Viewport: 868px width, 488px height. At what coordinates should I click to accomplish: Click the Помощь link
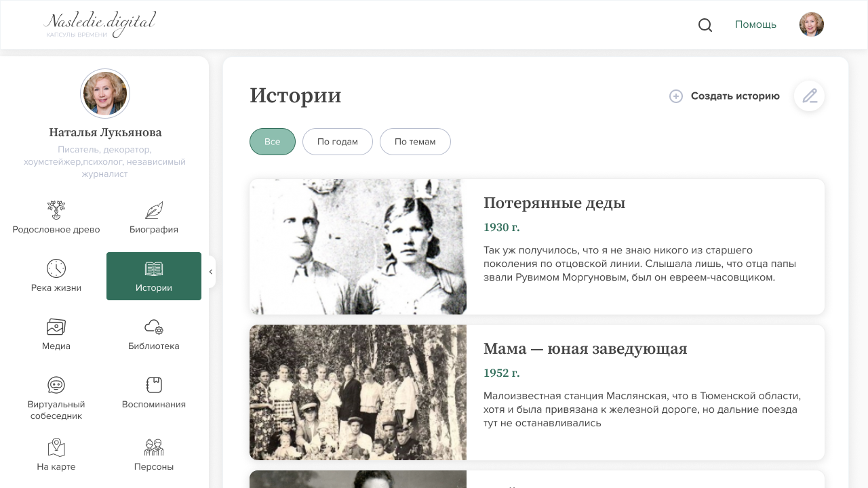(755, 24)
